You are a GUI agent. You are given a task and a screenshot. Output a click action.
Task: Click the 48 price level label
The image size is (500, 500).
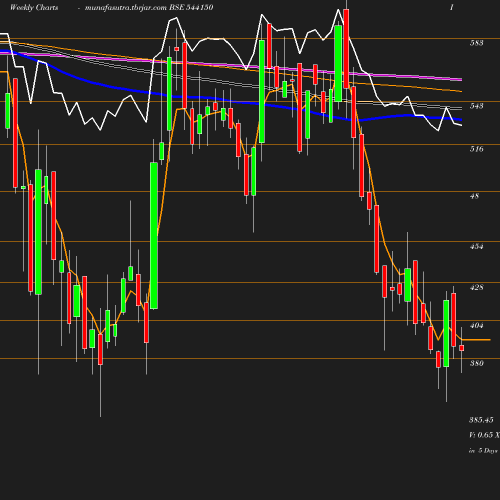(474, 196)
